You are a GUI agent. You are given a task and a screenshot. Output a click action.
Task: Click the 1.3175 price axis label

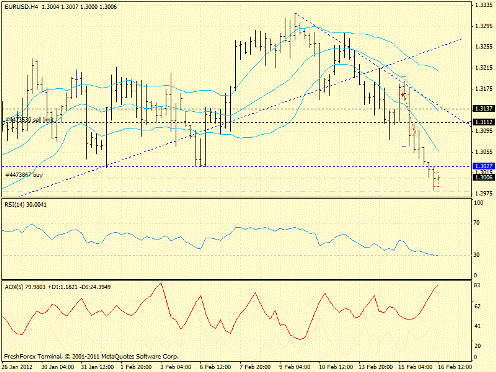484,89
